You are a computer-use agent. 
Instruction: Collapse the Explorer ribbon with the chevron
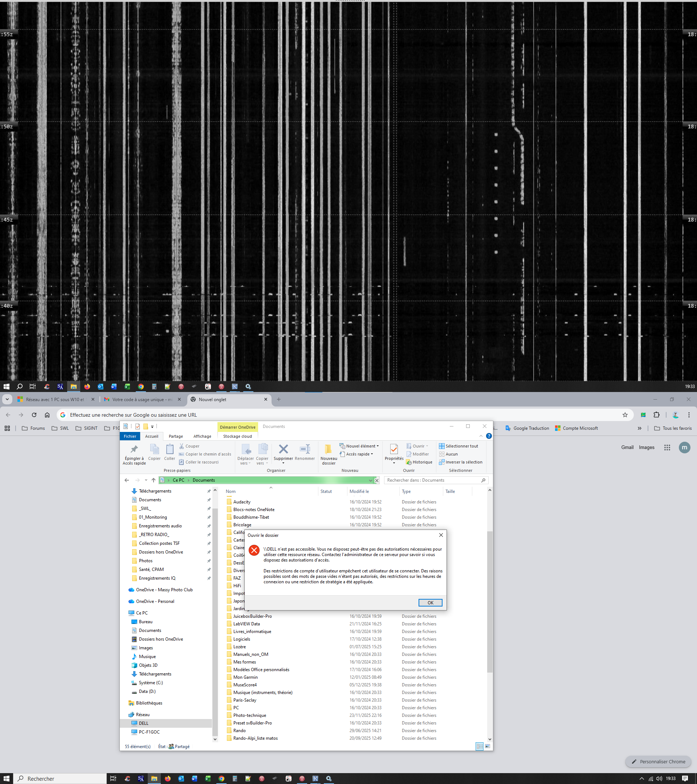(x=481, y=436)
